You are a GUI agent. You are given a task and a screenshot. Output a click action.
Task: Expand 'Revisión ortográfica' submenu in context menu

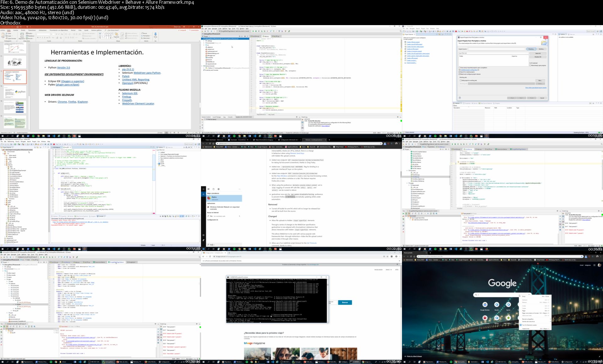[535, 319]
